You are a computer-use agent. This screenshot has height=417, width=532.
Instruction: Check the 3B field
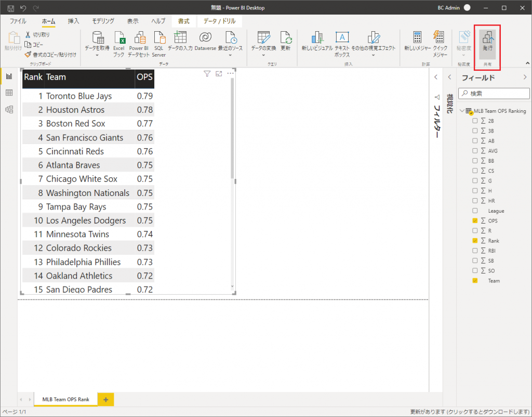pos(475,131)
